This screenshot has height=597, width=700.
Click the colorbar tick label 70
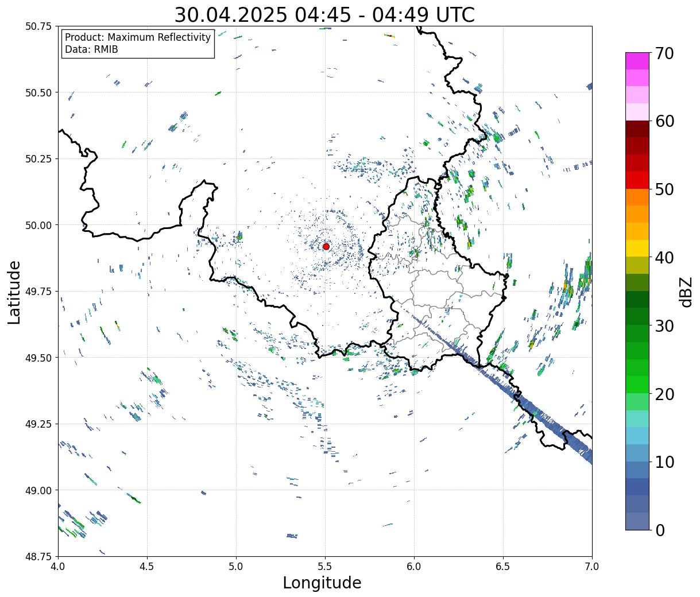click(664, 53)
